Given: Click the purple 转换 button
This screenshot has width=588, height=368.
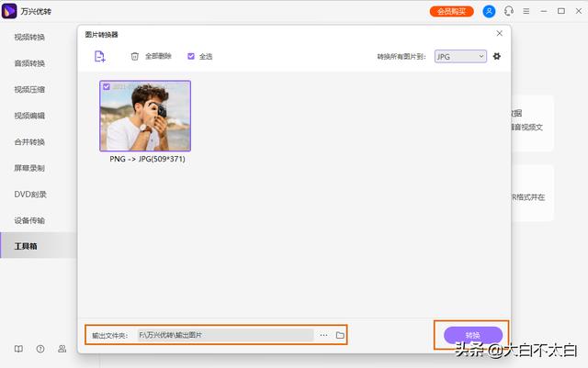Looking at the screenshot, I should [472, 335].
